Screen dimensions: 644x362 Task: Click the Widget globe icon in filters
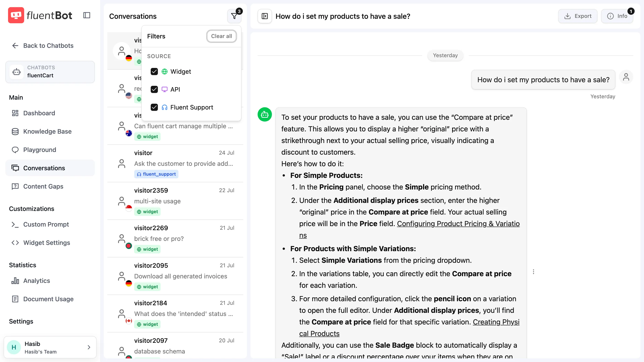(165, 72)
